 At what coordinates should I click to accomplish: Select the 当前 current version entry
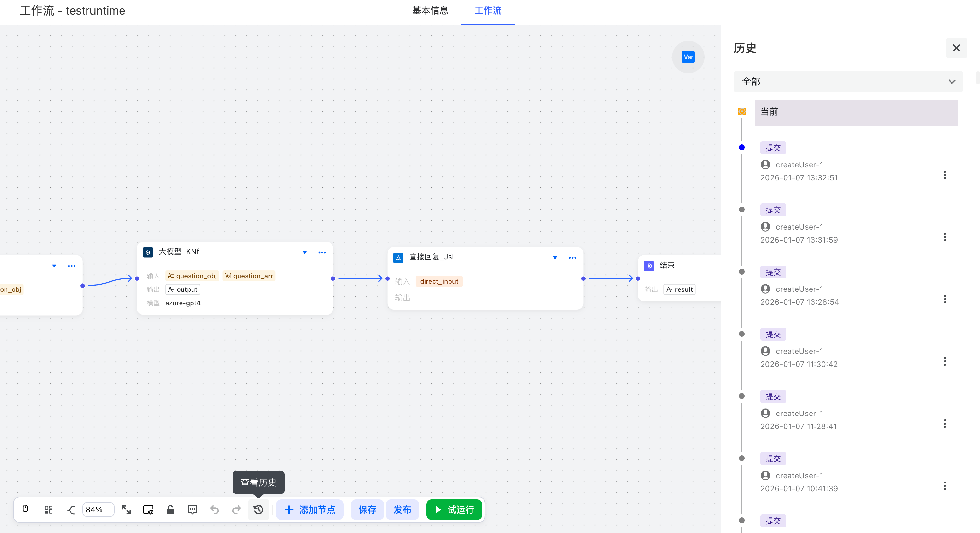(x=856, y=112)
